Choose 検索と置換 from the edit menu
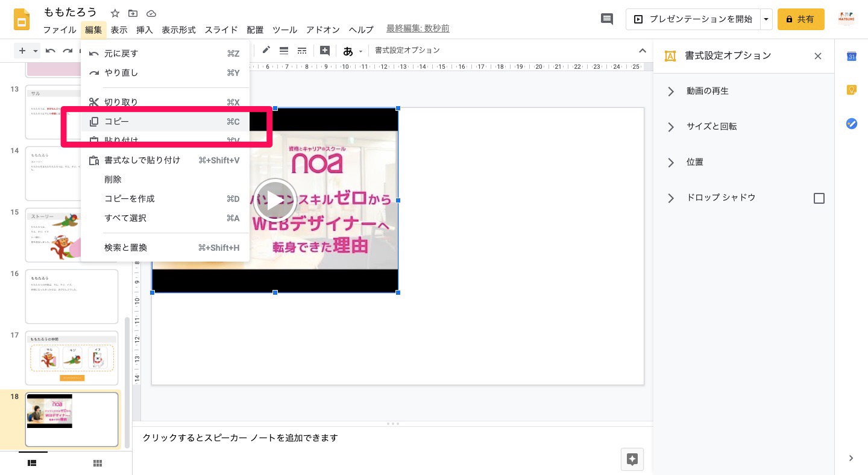The image size is (868, 475). click(x=165, y=248)
